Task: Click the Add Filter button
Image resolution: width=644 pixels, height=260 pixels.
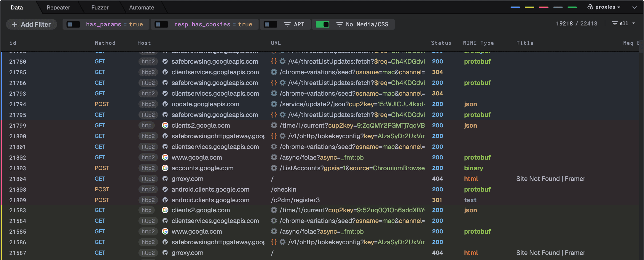Action: click(x=31, y=24)
